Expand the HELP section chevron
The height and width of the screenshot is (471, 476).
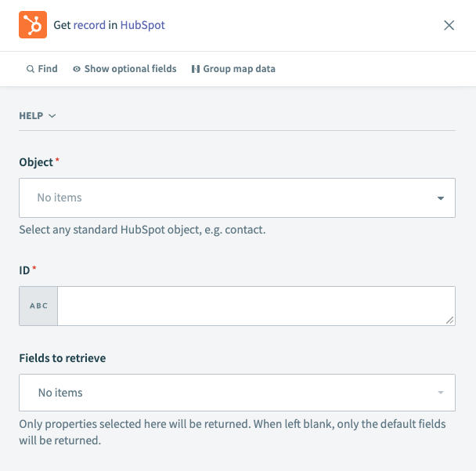click(x=52, y=116)
